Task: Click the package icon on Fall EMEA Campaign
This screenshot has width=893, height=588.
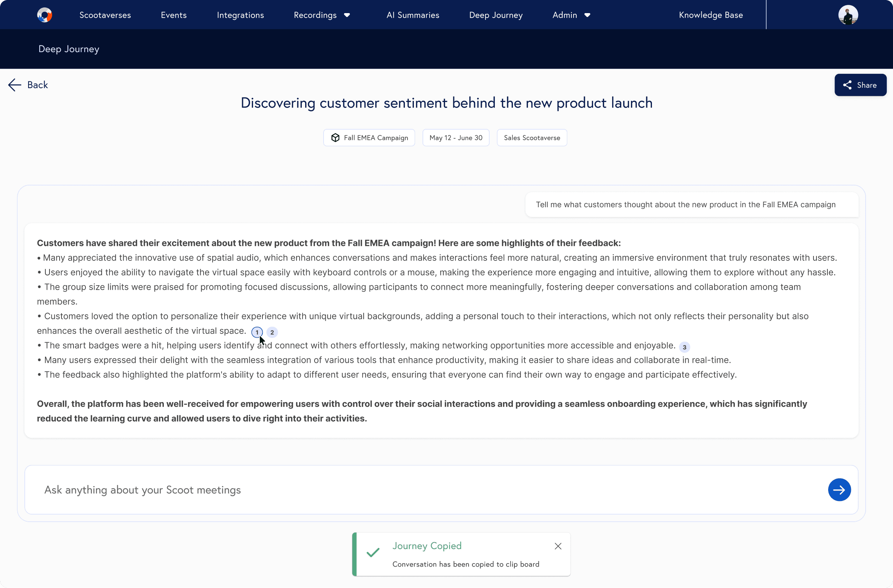Action: click(x=335, y=138)
